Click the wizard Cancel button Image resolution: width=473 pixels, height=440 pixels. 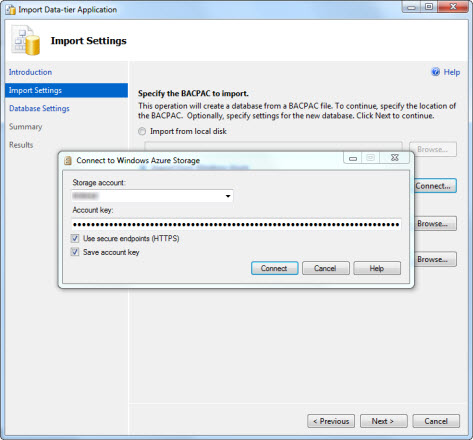point(436,421)
